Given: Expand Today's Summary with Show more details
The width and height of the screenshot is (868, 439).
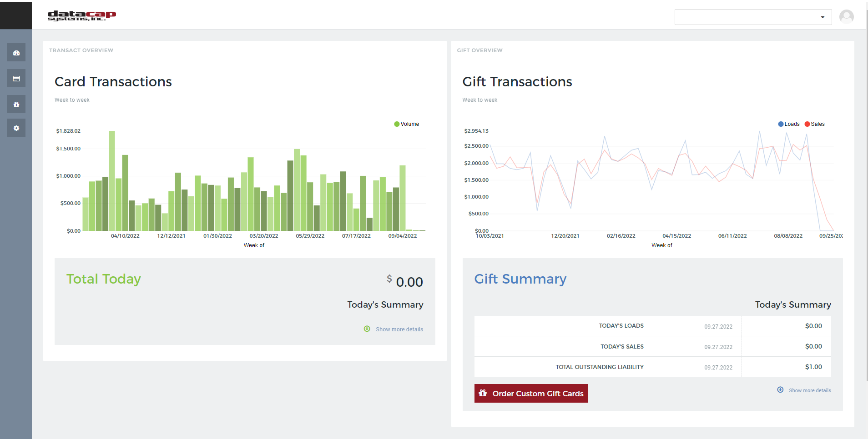Looking at the screenshot, I should click(x=399, y=329).
